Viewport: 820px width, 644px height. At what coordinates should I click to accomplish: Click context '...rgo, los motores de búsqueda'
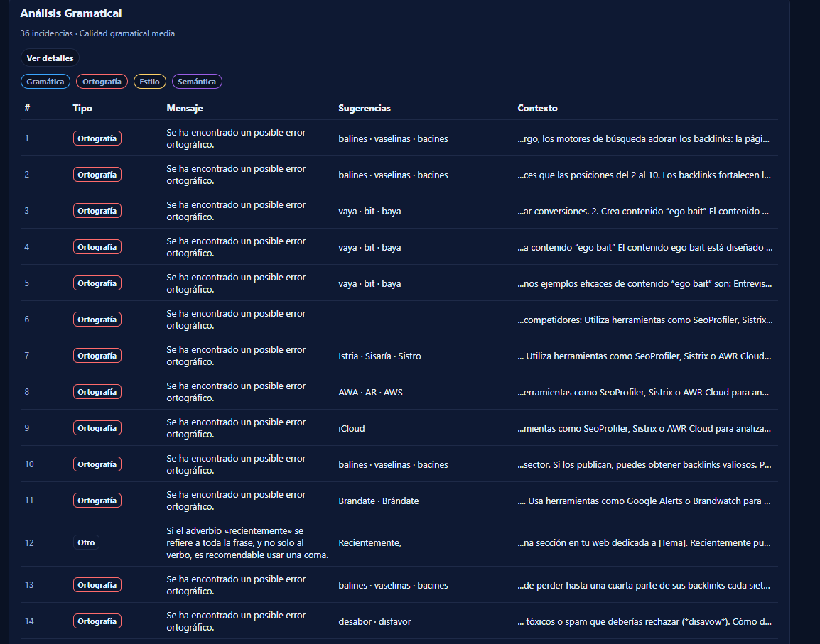[x=643, y=138]
